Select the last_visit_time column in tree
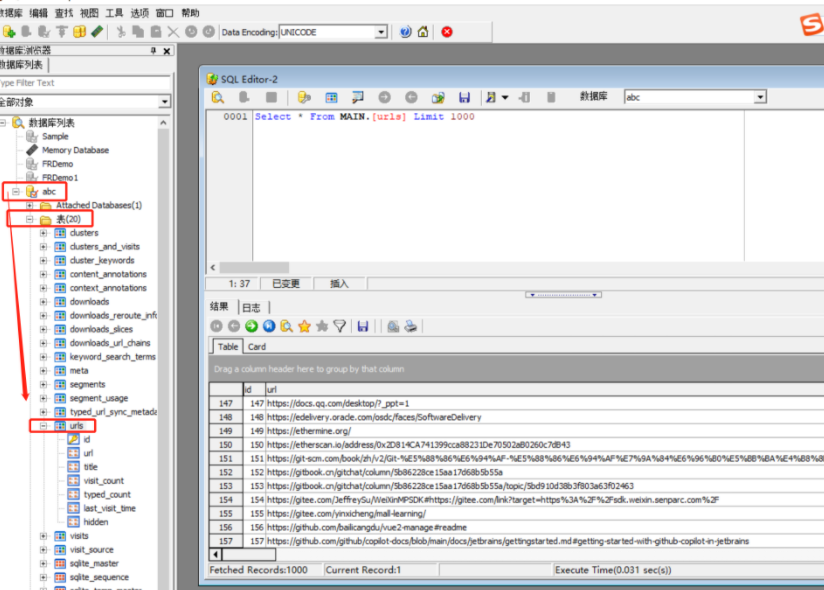The width and height of the screenshot is (824, 590). tap(109, 508)
